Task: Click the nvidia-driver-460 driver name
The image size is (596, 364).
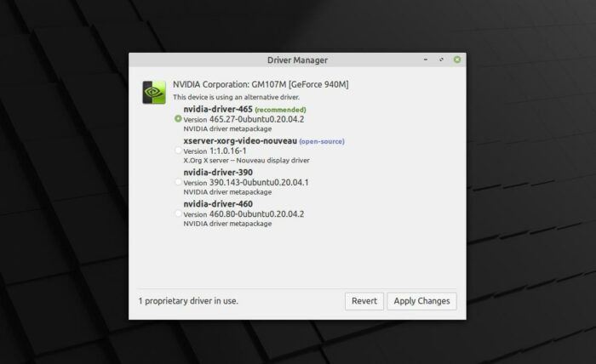Action: [218, 204]
